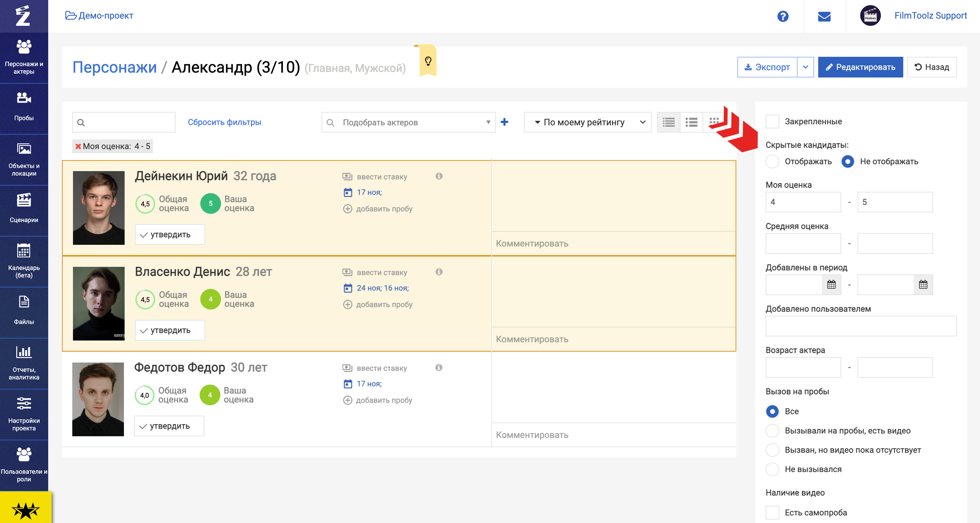Open calendar picker for period start date
Screen dimensions: 980x523
pyautogui.click(x=831, y=284)
